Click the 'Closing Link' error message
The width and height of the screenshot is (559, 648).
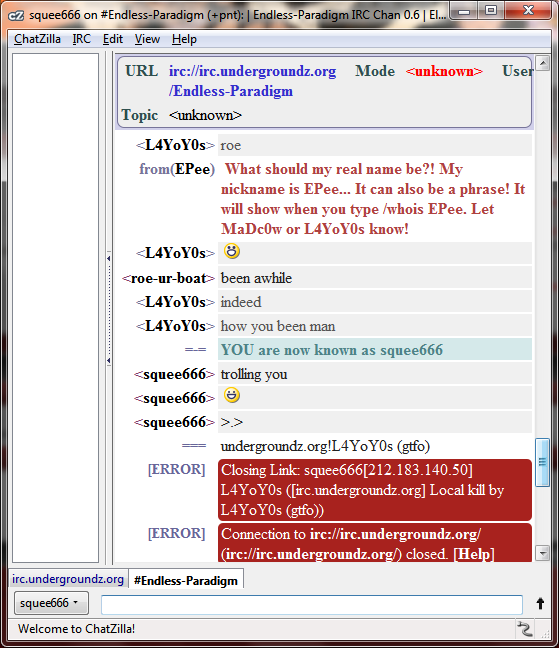[375, 490]
